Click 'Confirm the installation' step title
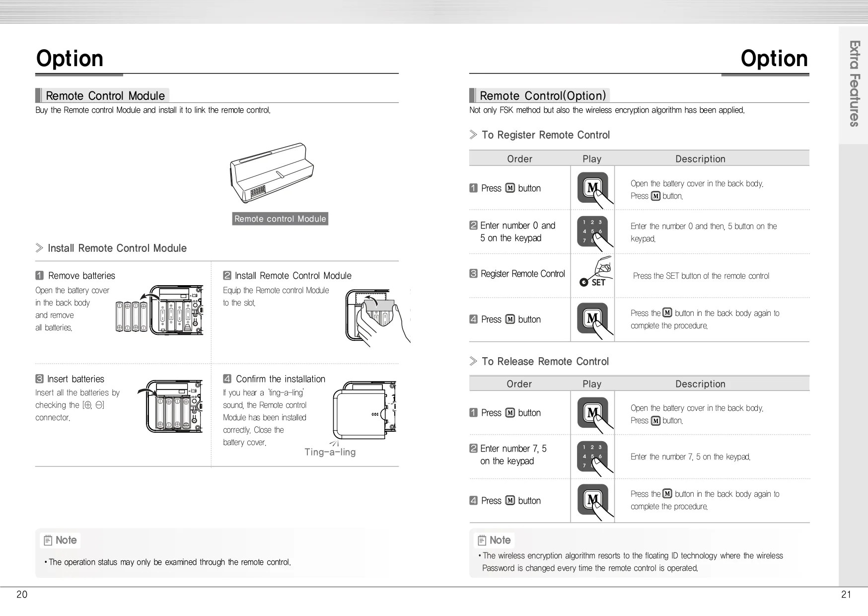The width and height of the screenshot is (868, 616). (281, 379)
